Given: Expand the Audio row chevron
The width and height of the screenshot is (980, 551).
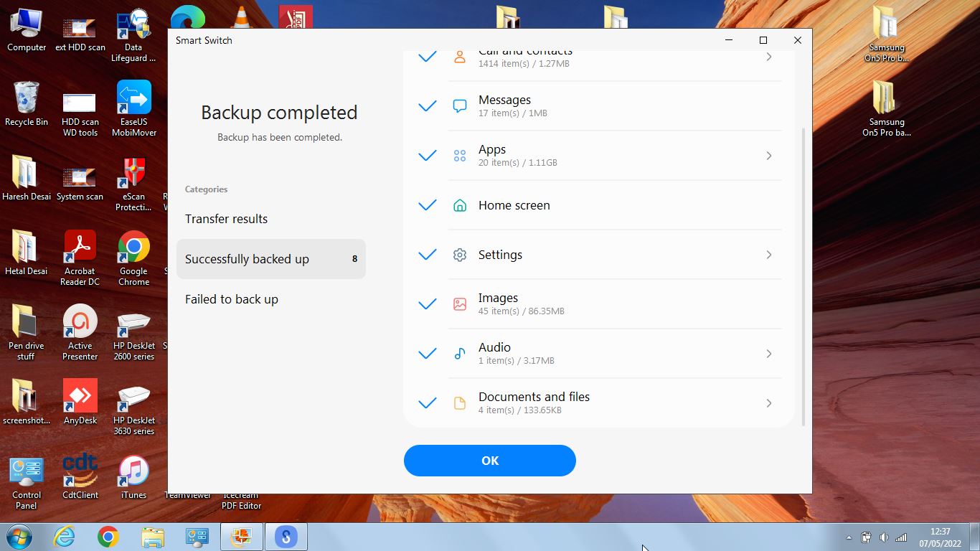Looking at the screenshot, I should click(769, 354).
